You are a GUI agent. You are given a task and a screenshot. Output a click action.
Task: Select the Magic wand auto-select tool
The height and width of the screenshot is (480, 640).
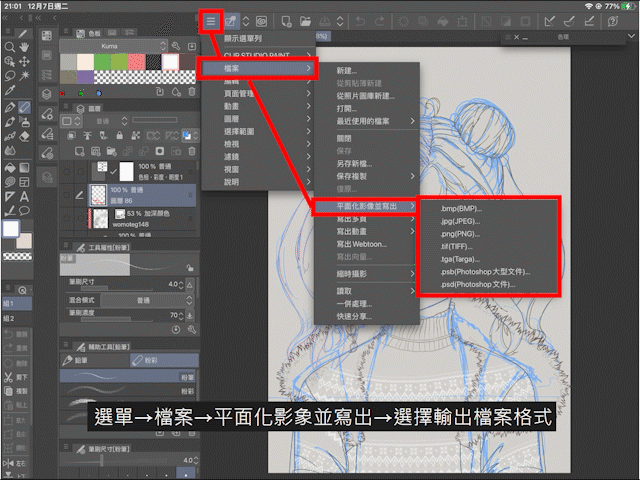(x=24, y=75)
